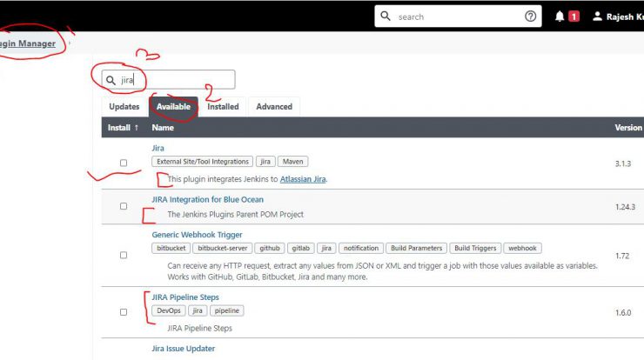Image resolution: width=644 pixels, height=360 pixels.
Task: Click External Site/Tool Integrations tag
Action: coord(203,162)
